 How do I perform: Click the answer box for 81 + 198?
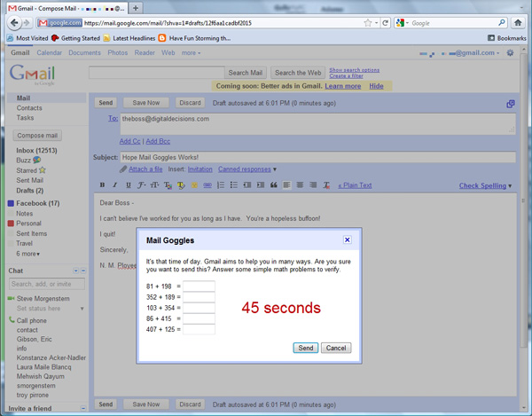tap(199, 286)
